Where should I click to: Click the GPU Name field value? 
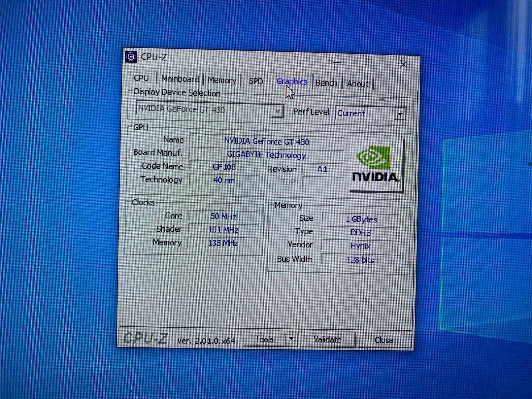267,142
